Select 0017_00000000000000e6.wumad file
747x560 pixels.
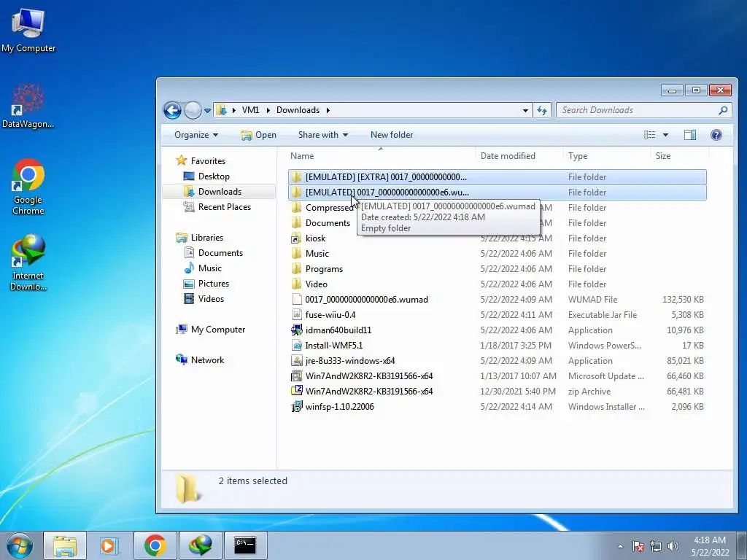tap(497, 300)
